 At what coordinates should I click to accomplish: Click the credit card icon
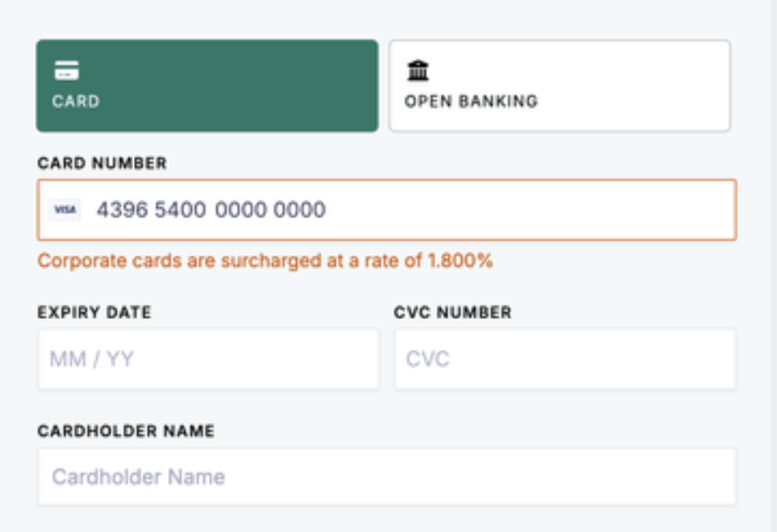coord(67,70)
